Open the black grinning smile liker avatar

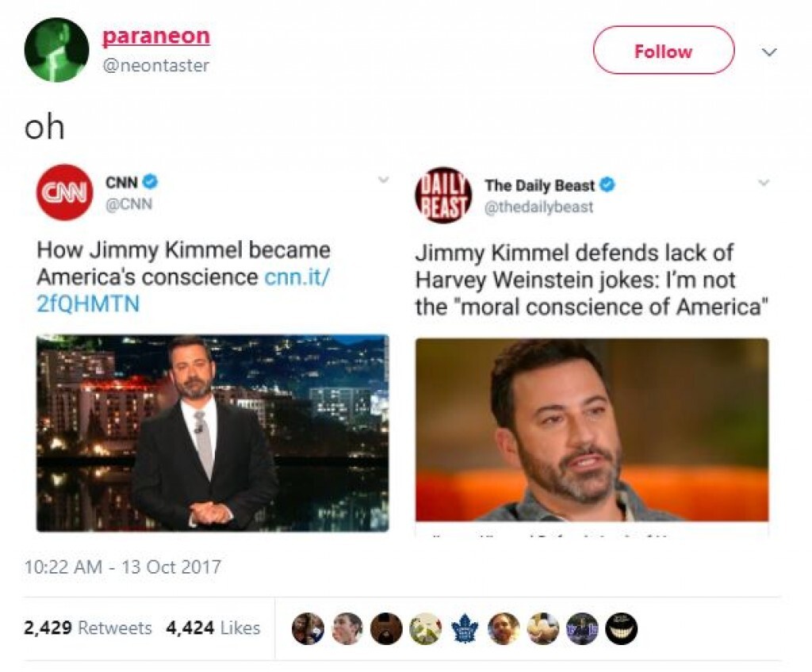coord(622,628)
